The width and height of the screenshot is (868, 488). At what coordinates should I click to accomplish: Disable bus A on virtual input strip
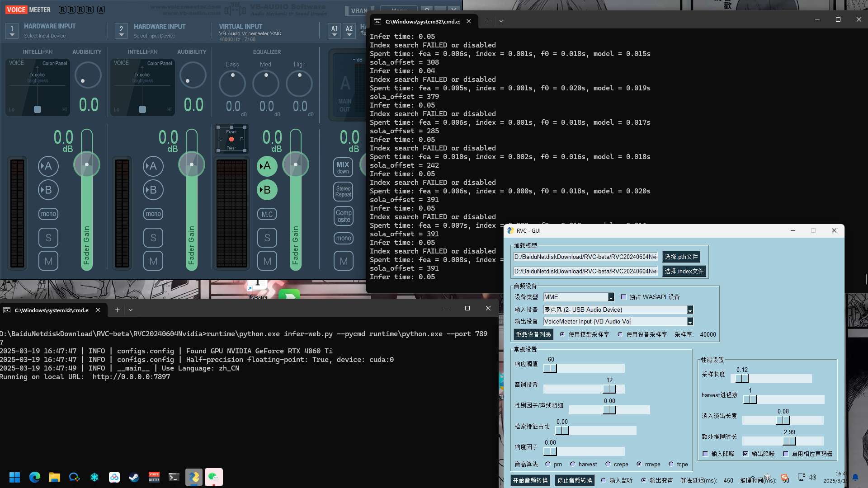coord(267,166)
